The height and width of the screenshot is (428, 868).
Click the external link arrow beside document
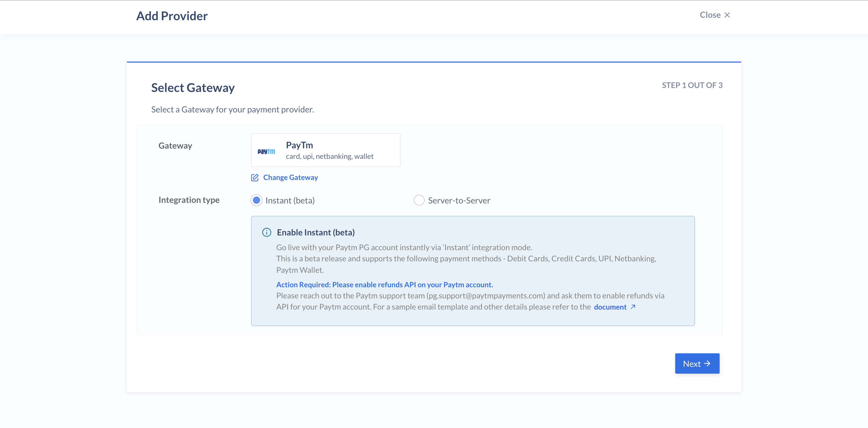click(x=633, y=307)
